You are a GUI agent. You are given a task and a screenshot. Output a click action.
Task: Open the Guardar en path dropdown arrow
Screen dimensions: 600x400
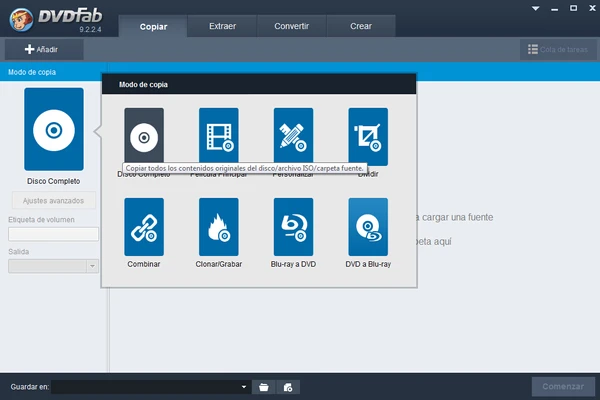244,387
